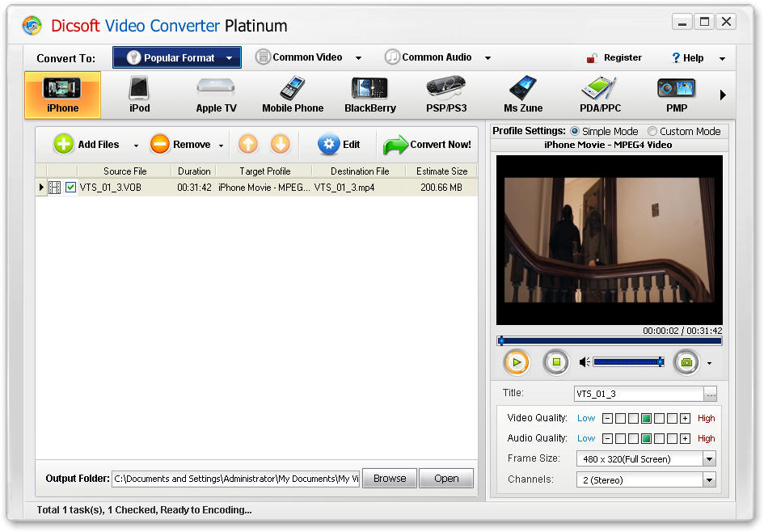The width and height of the screenshot is (764, 532).
Task: Play the preview video
Action: pos(517,362)
